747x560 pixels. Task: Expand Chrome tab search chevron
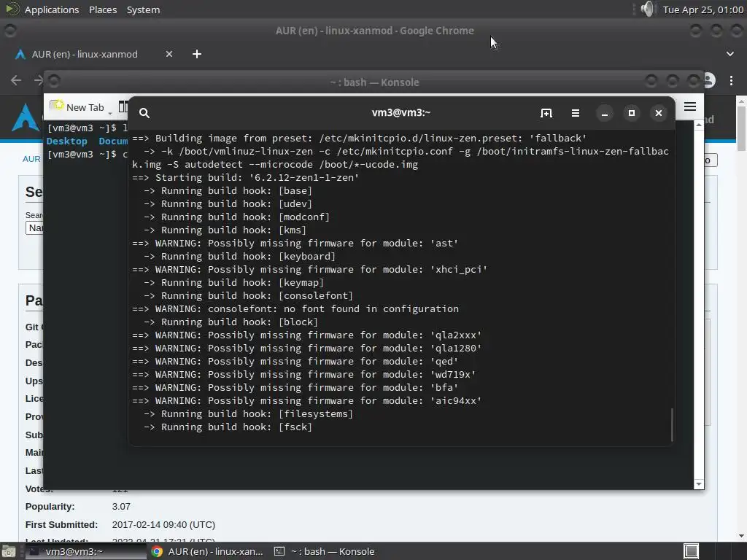coord(729,54)
